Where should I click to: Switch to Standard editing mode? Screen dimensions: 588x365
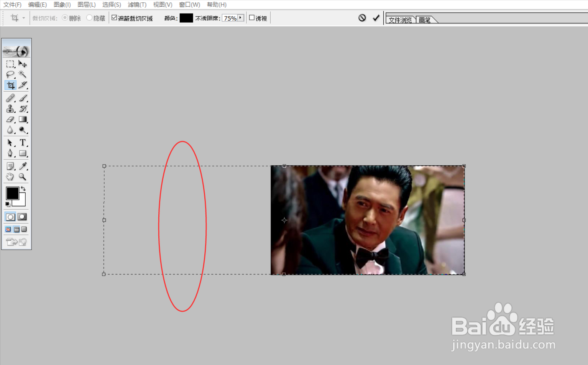point(10,217)
